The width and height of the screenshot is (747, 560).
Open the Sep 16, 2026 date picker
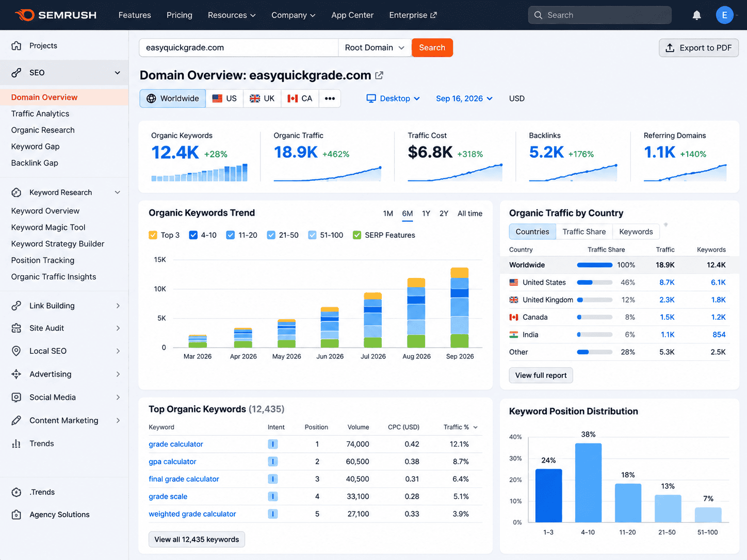pyautogui.click(x=464, y=98)
